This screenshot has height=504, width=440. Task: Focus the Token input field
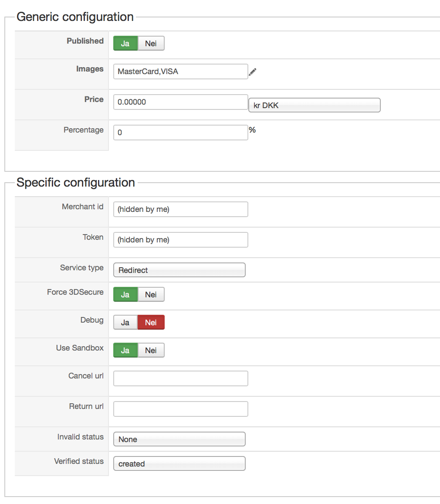180,240
